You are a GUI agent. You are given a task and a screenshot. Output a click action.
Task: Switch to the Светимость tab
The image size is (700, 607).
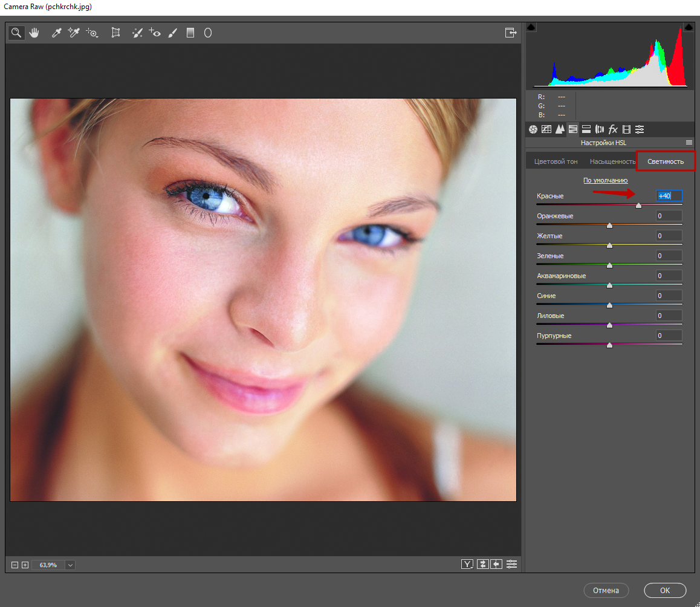(666, 161)
